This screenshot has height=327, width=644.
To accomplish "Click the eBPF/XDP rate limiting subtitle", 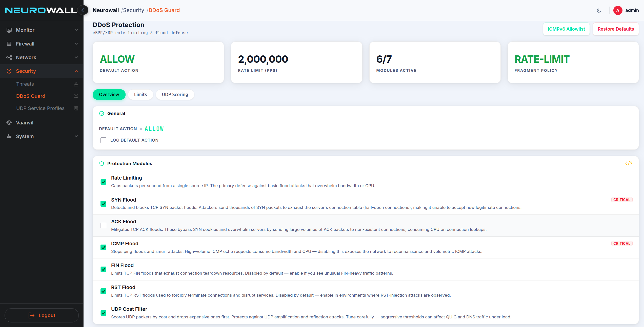I will [140, 33].
